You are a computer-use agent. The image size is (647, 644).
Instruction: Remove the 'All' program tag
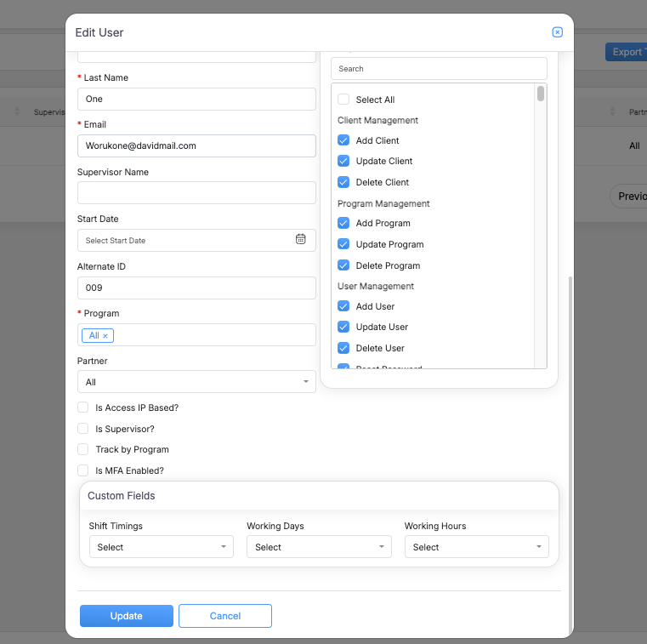pyautogui.click(x=105, y=336)
